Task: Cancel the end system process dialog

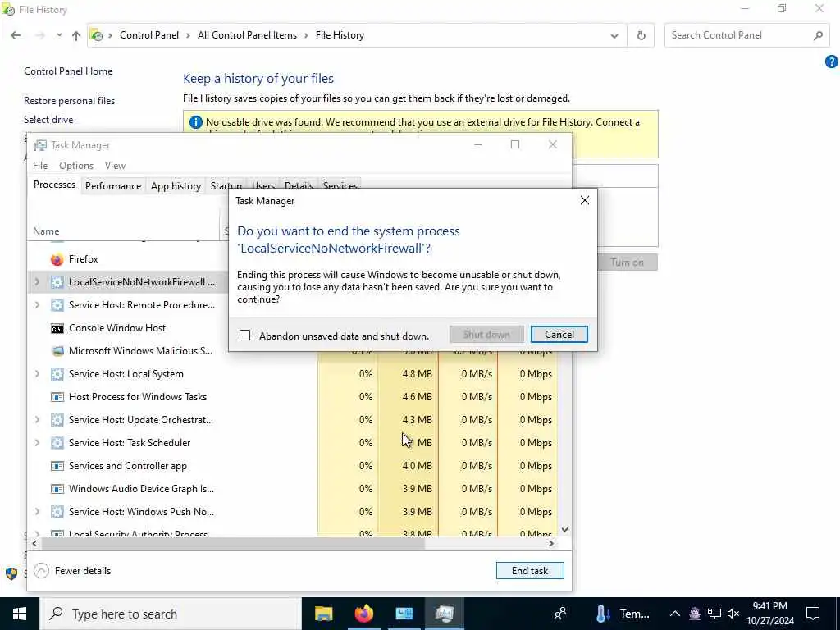Action: click(559, 335)
